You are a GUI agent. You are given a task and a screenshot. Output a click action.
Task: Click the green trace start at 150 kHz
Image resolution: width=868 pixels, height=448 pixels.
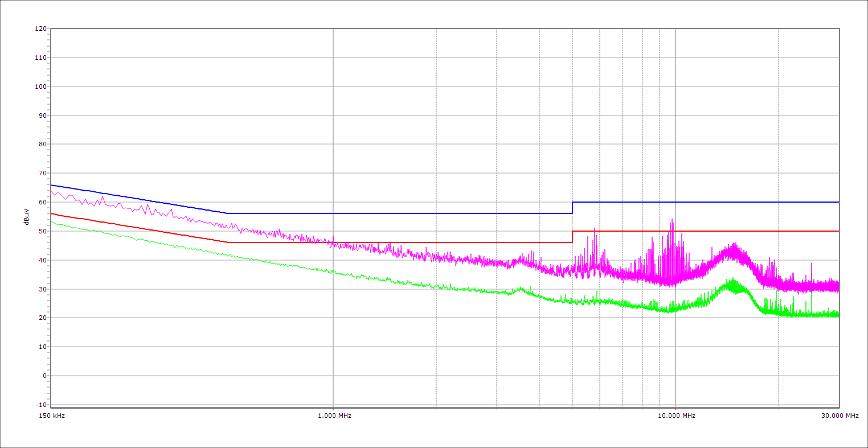(x=52, y=221)
